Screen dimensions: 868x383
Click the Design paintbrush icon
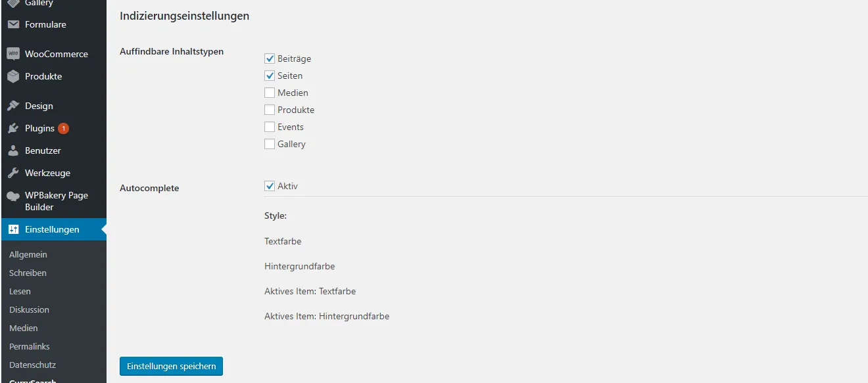13,106
